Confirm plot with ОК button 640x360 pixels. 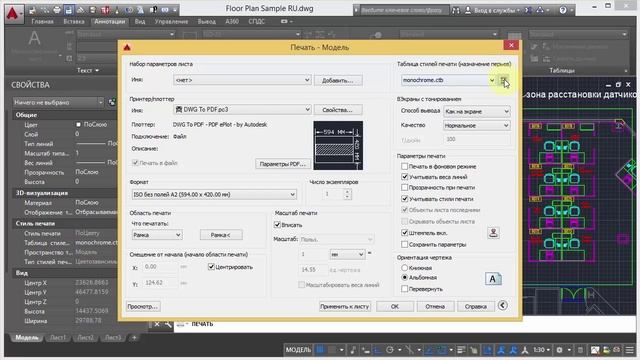pyautogui.click(x=395, y=306)
